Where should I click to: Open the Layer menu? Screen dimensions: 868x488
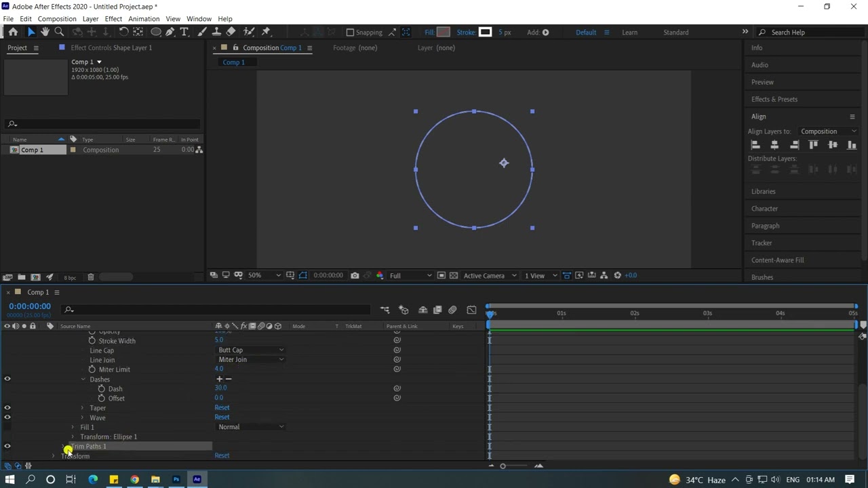[x=90, y=19]
